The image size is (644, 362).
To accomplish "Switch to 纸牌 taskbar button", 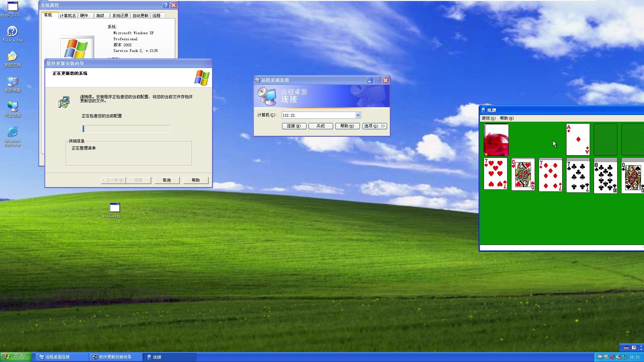I will 169,357.
